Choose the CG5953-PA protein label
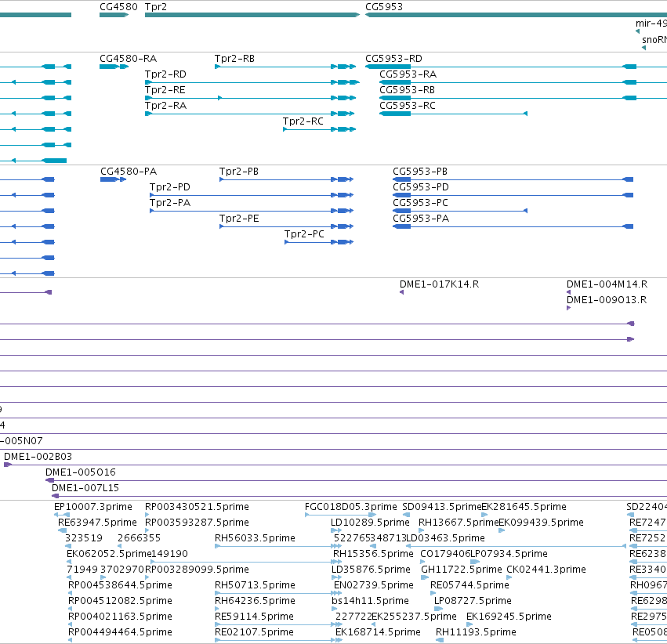Screen dimensions: 667x644 pos(421,219)
